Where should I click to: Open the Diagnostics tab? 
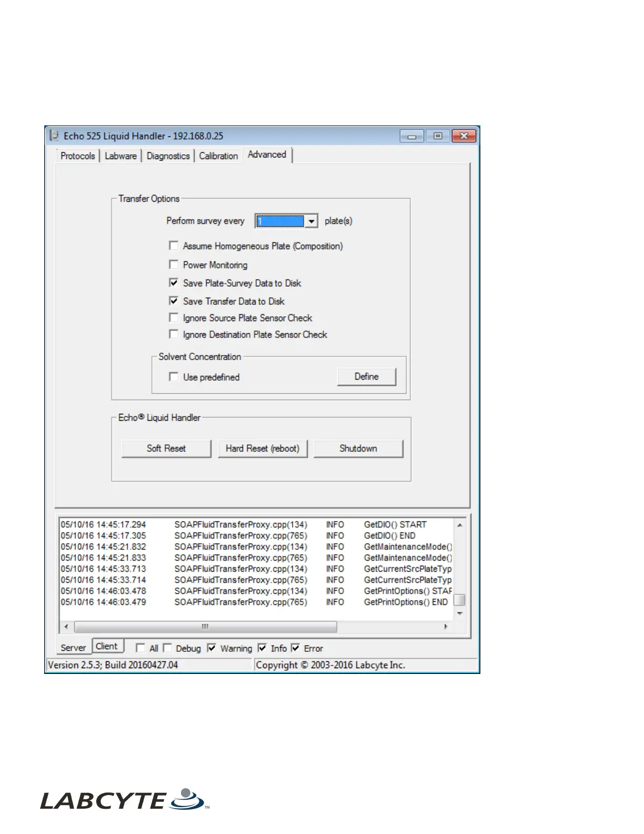pyautogui.click(x=168, y=156)
